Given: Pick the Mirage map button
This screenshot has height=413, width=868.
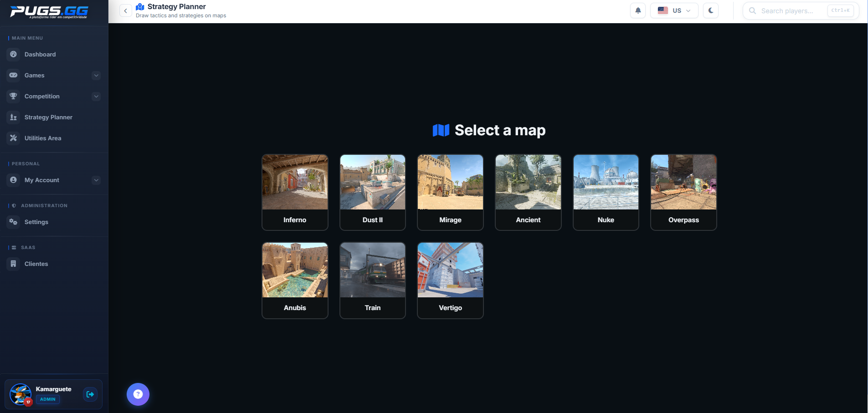Looking at the screenshot, I should pyautogui.click(x=450, y=192).
